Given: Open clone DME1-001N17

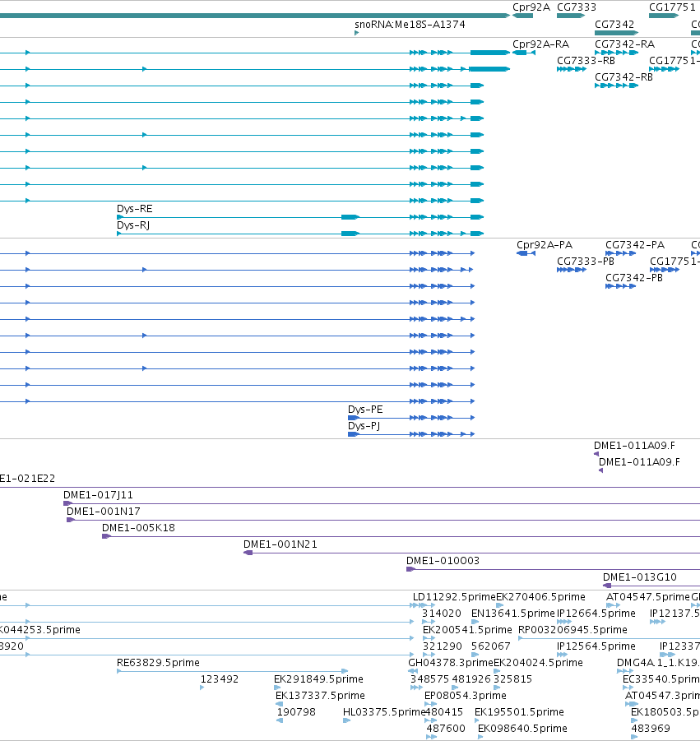Looking at the screenshot, I should tap(103, 512).
